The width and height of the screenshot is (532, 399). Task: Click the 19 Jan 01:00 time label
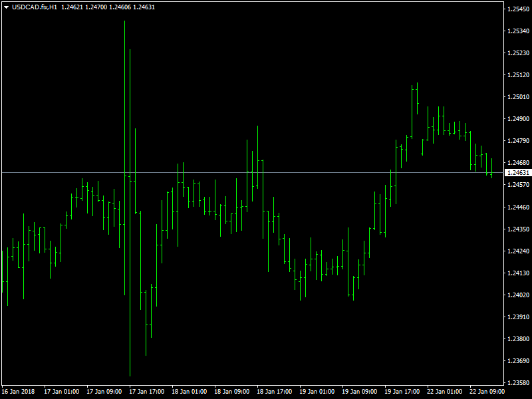point(317,392)
